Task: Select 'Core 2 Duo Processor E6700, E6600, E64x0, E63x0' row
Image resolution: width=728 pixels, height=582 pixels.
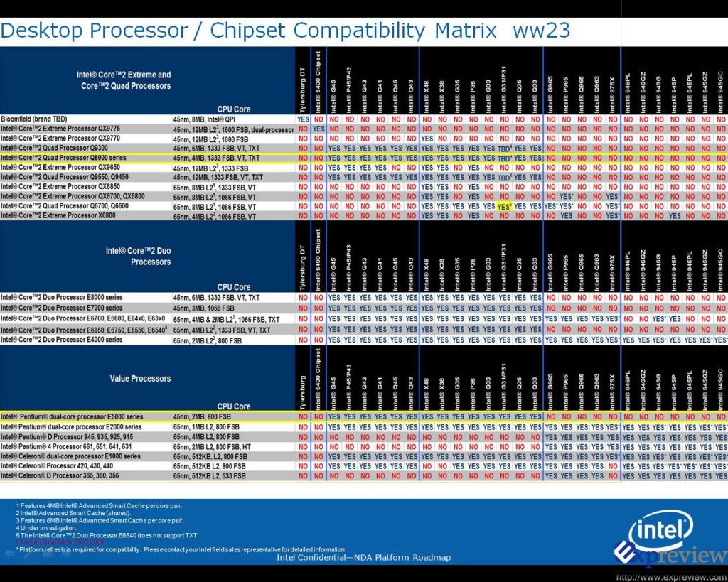Action: [82, 319]
